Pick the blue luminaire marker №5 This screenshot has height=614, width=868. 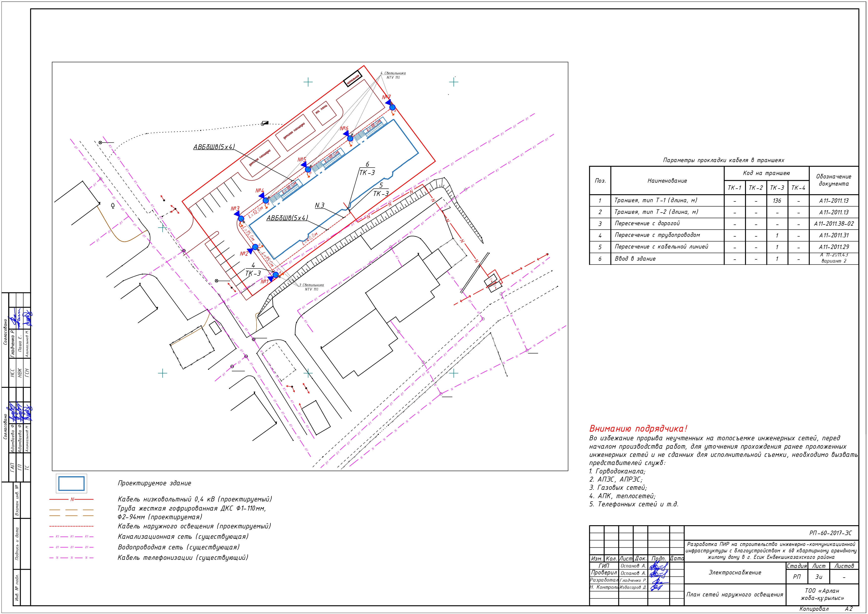(308, 169)
